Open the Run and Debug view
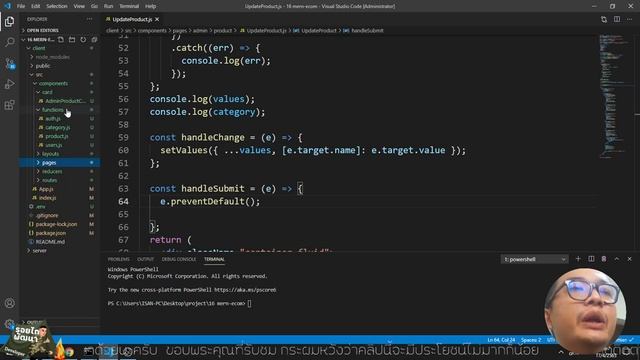The image size is (640, 360). point(9,84)
